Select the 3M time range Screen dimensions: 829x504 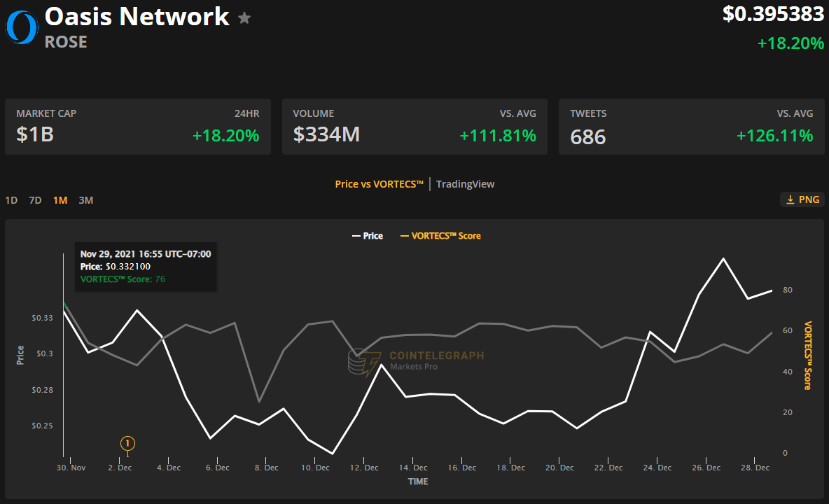click(85, 200)
